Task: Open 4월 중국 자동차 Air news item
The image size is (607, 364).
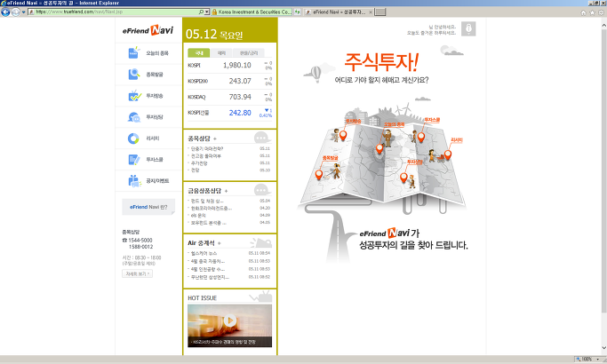Action: pyautogui.click(x=207, y=261)
